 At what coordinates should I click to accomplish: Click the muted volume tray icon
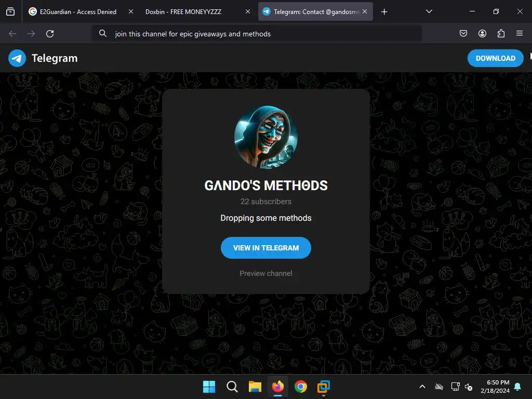(x=469, y=387)
